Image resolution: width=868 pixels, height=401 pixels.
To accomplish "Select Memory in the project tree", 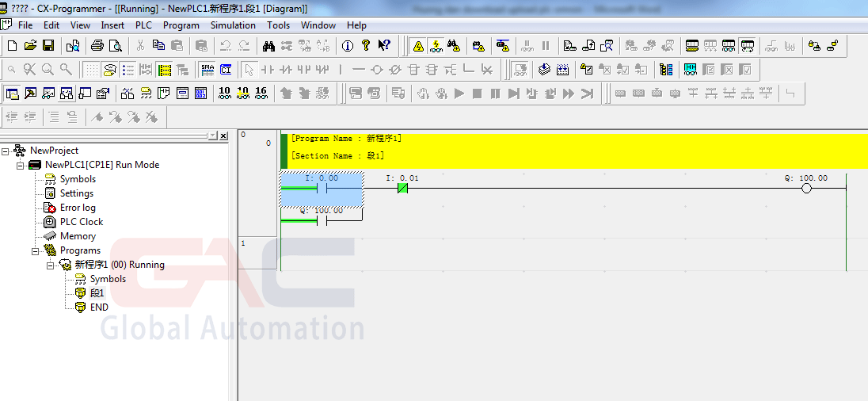I will pyautogui.click(x=78, y=236).
